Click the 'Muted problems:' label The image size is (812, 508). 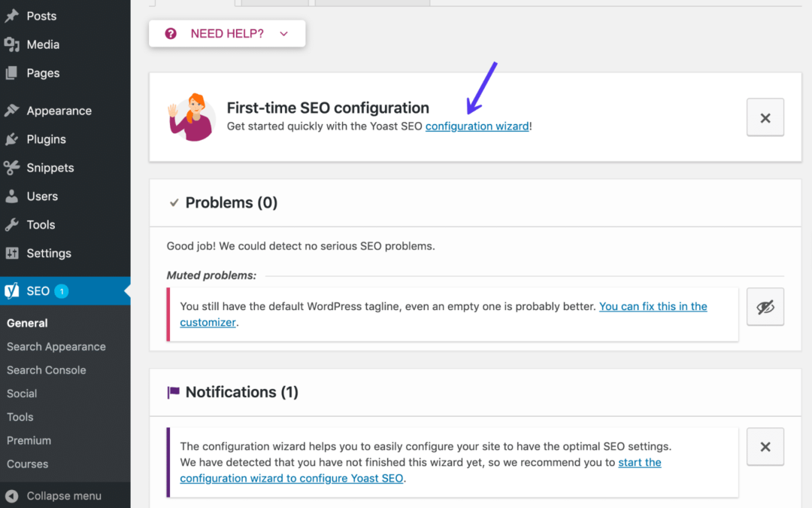[211, 275]
